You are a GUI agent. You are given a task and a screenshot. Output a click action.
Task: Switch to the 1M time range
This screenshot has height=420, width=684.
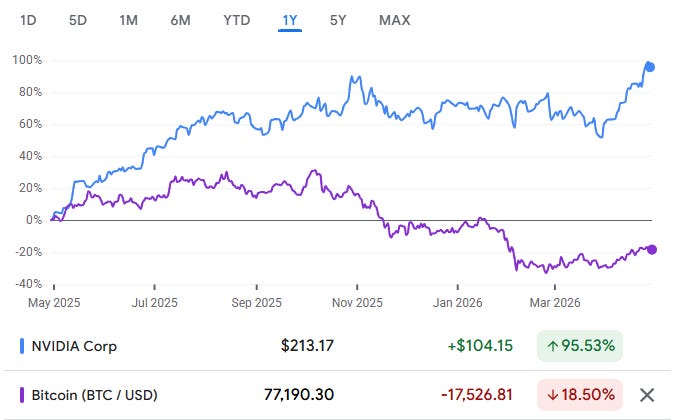129,20
